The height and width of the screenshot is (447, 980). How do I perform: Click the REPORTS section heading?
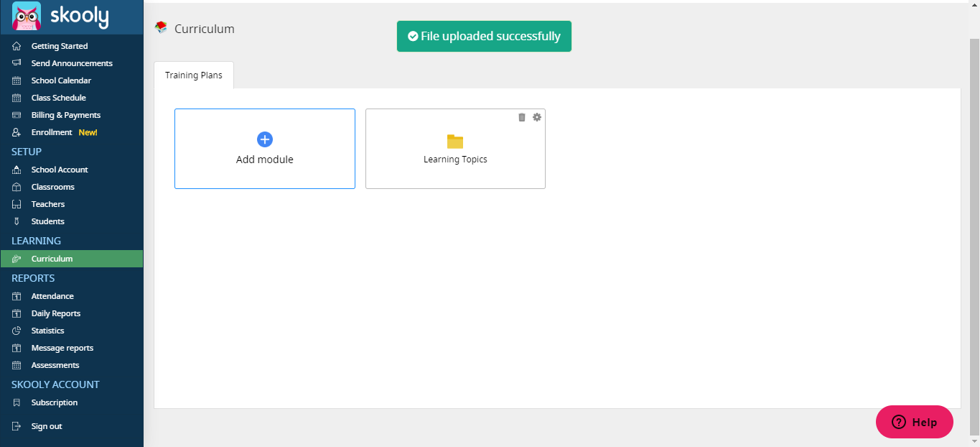tap(33, 278)
